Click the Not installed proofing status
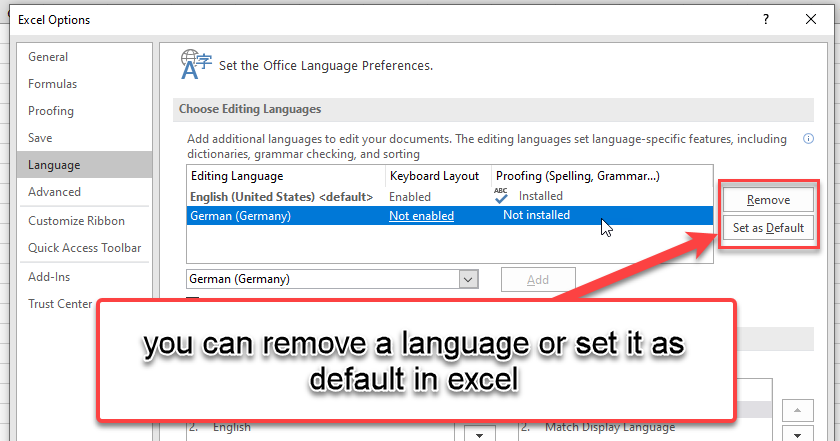 536,215
